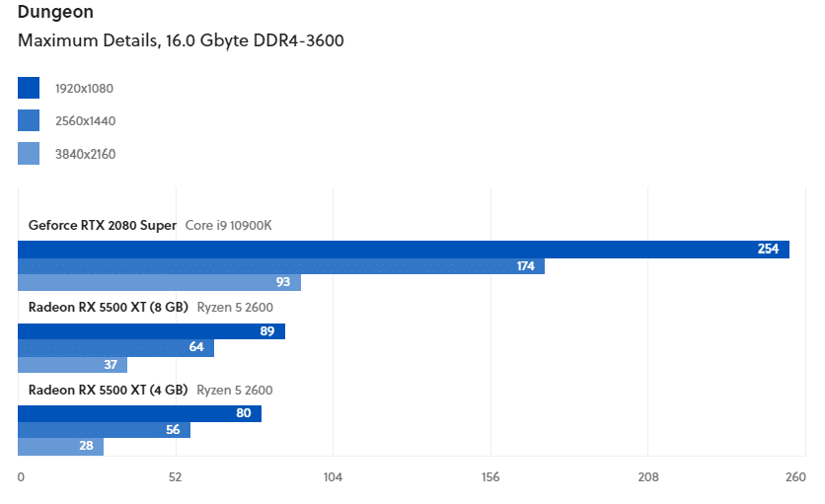
Task: Click the bar showing 37 fps
Action: click(73, 365)
